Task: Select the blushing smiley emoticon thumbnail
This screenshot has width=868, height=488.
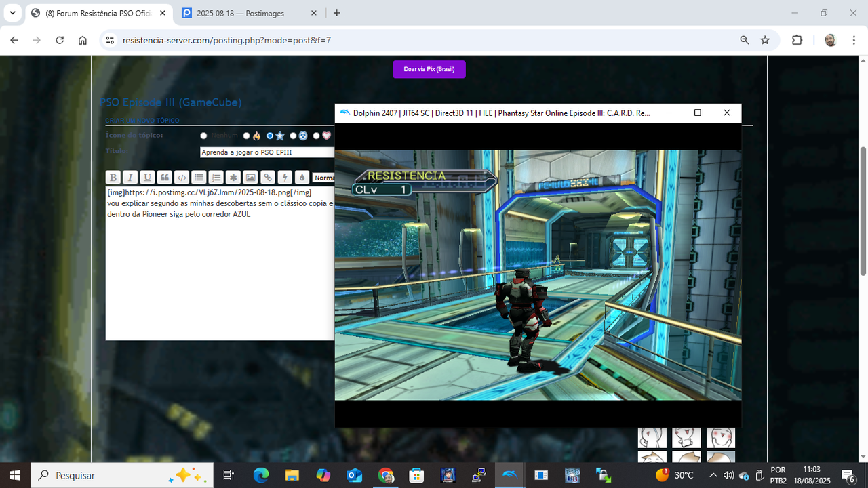Action: click(720, 437)
